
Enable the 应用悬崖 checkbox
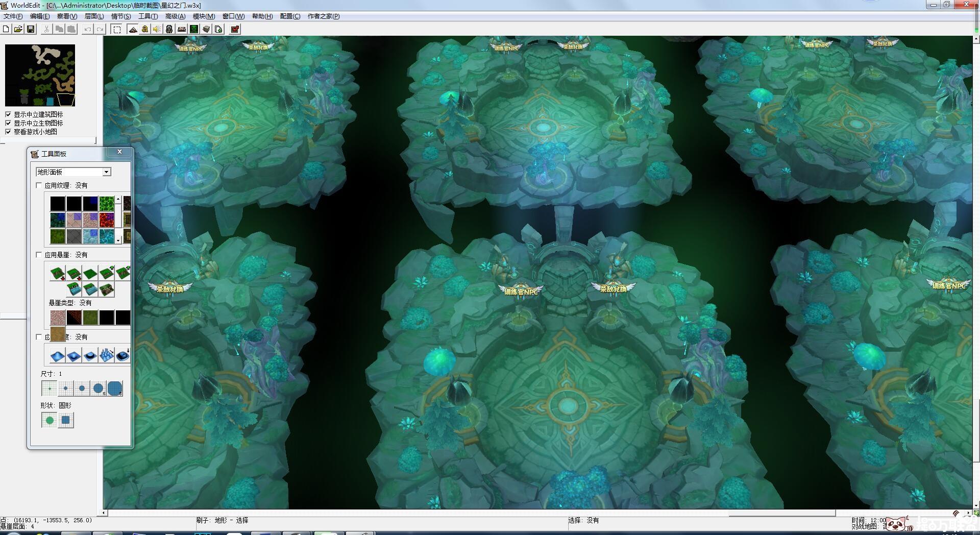pyautogui.click(x=39, y=255)
